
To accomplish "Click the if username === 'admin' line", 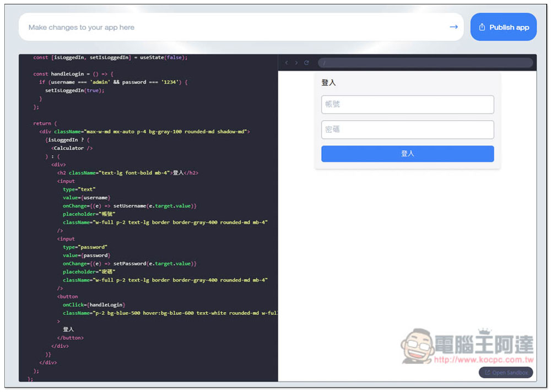I will (x=113, y=82).
